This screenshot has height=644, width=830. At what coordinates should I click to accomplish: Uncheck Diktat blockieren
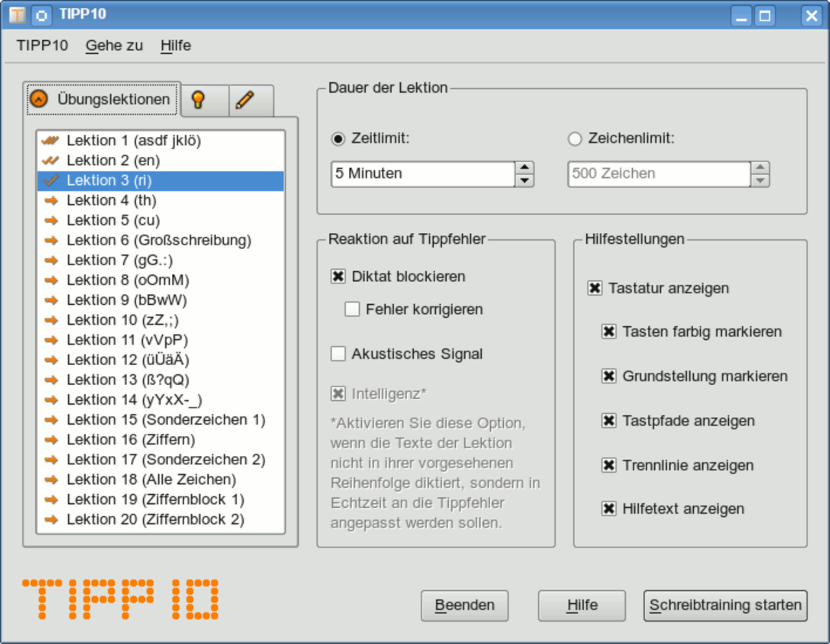coord(338,276)
